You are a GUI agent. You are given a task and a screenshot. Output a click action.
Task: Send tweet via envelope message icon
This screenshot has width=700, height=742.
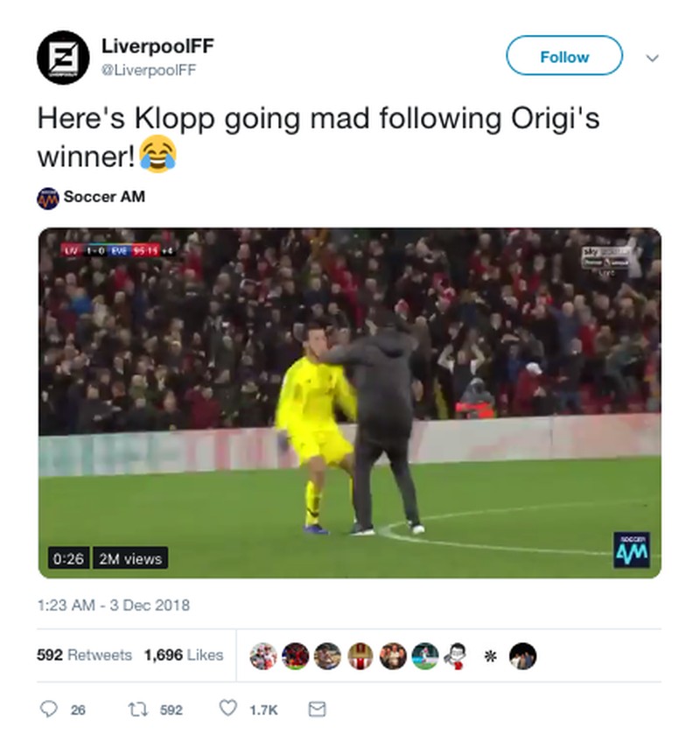click(317, 709)
